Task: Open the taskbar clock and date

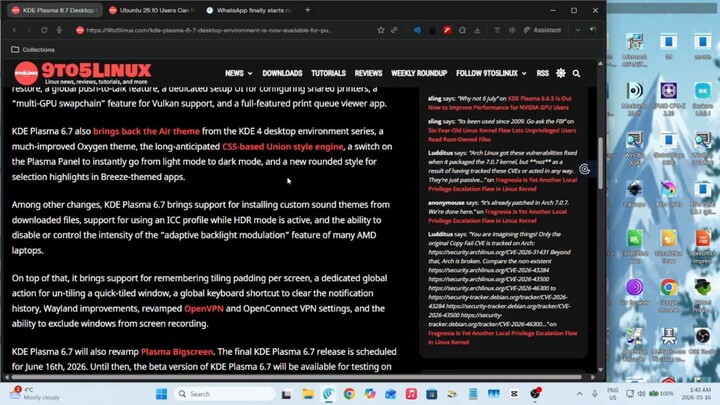Action: [697, 394]
